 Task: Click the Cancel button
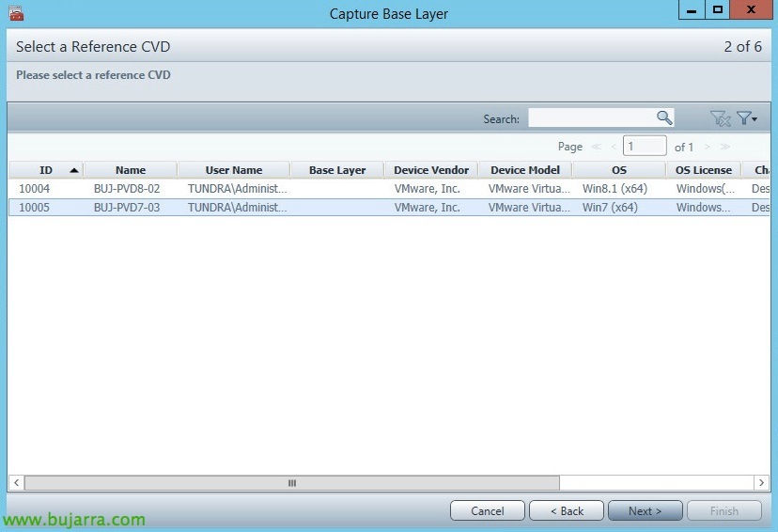point(488,510)
